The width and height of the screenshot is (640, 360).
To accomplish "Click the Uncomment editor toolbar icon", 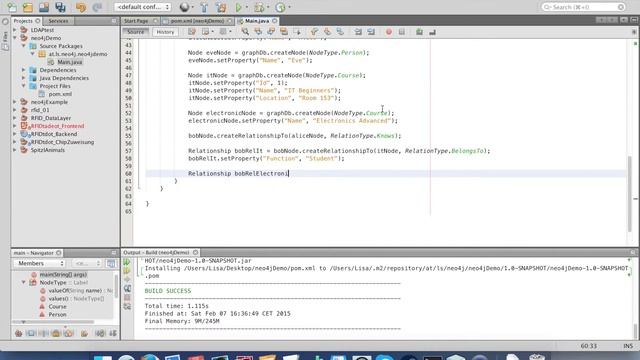I will point(432,31).
